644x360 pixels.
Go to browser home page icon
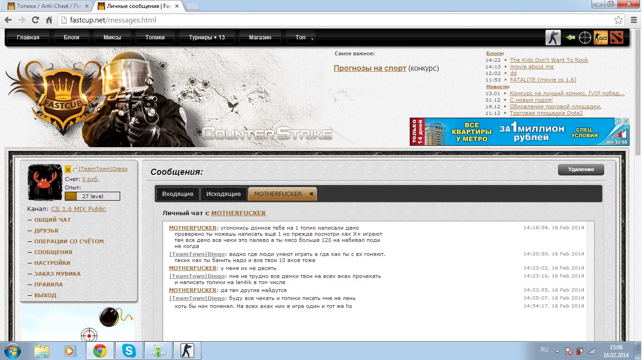[x=49, y=20]
